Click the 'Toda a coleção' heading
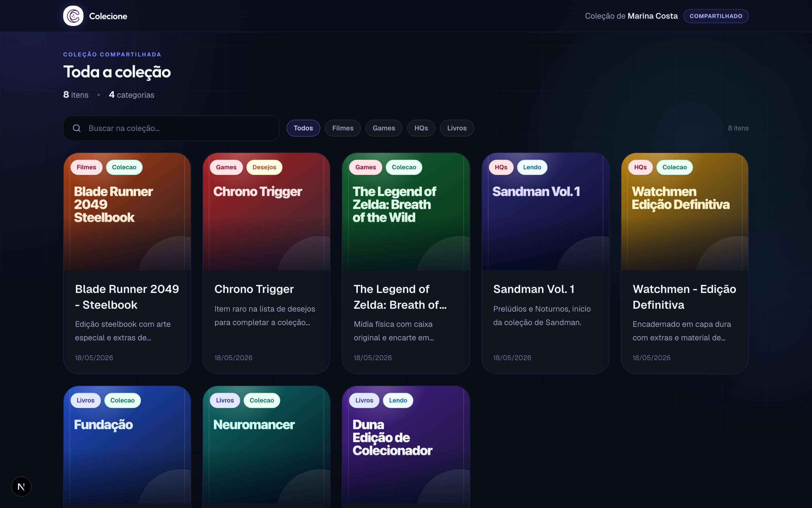This screenshot has height=508, width=812. [117, 72]
